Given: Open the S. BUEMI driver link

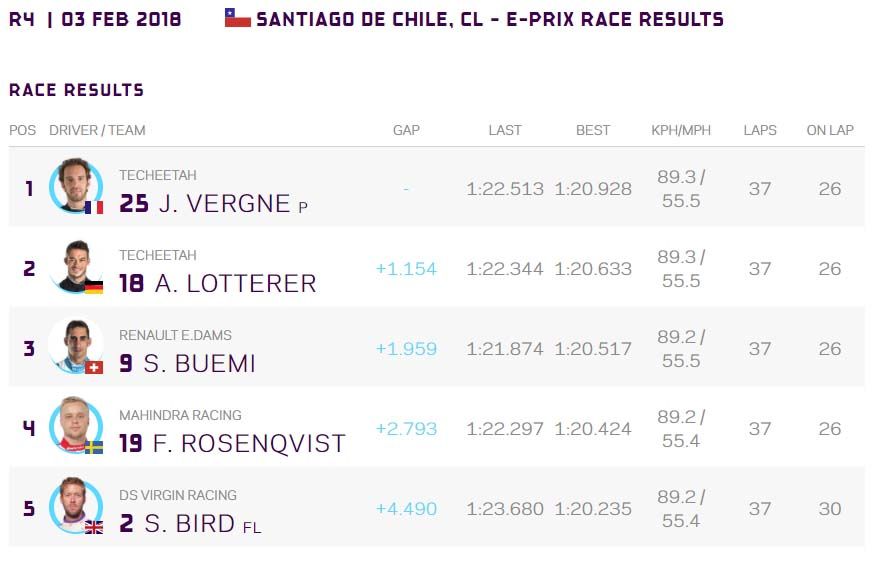Looking at the screenshot, I should pos(199,364).
